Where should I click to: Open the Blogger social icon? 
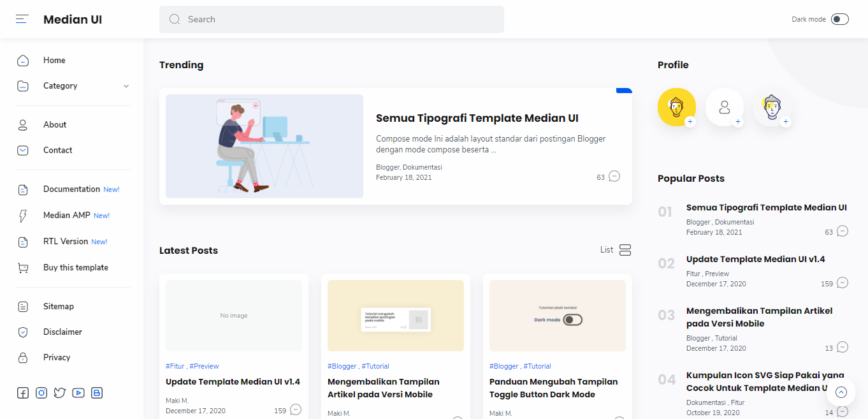click(x=97, y=393)
